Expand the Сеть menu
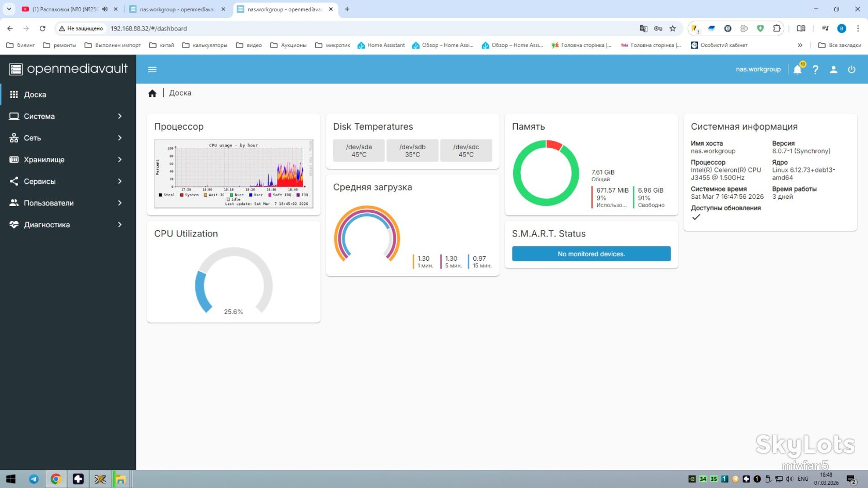Image resolution: width=868 pixels, height=488 pixels. pyautogui.click(x=68, y=138)
